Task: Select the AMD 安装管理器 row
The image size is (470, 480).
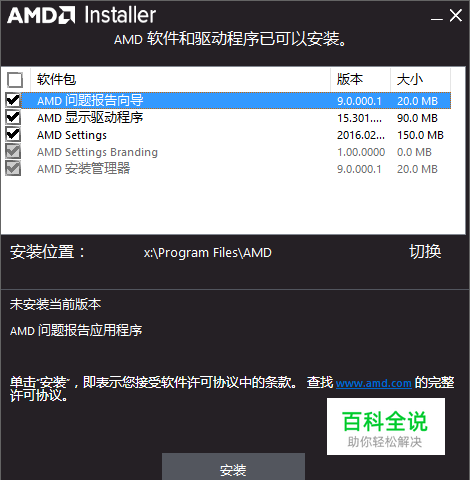Action: pyautogui.click(x=237, y=169)
